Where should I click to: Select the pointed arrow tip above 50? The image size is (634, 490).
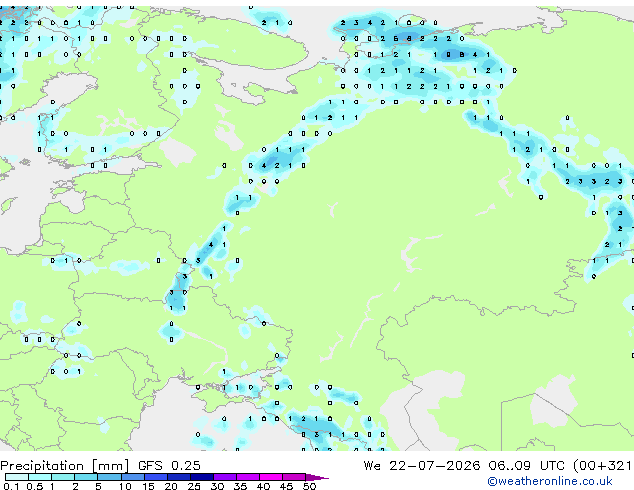[x=317, y=478]
